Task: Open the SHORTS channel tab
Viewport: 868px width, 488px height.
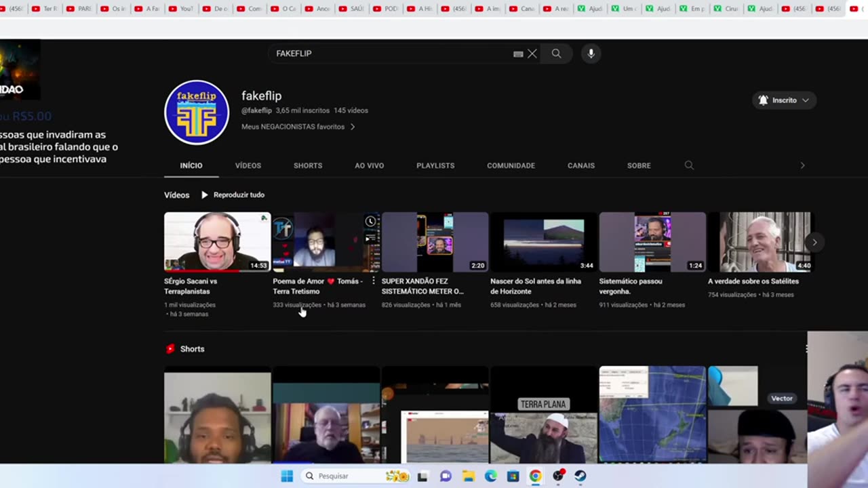Action: click(x=308, y=165)
